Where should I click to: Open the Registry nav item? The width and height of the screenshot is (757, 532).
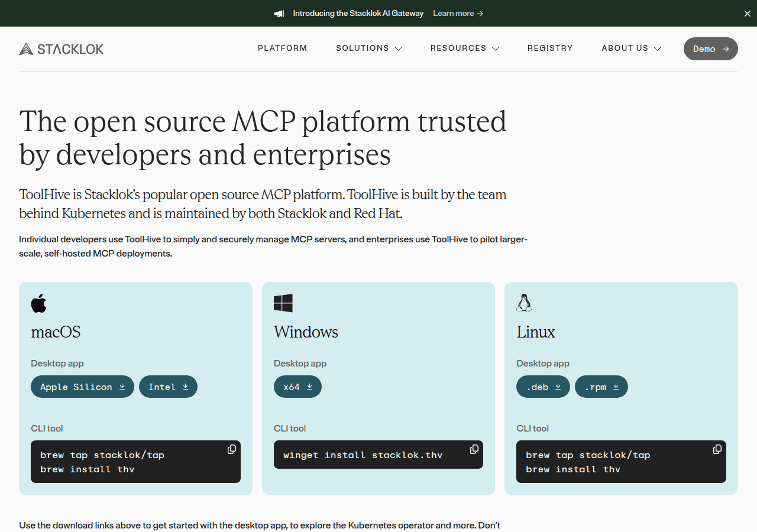(x=550, y=48)
